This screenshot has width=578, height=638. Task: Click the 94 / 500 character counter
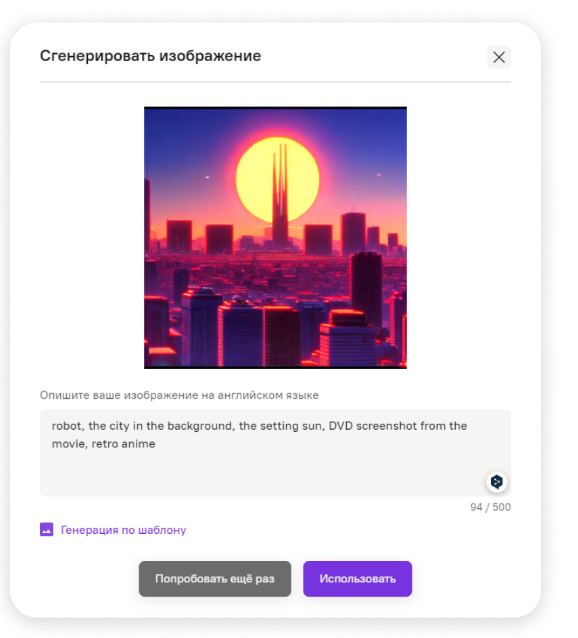click(x=491, y=507)
